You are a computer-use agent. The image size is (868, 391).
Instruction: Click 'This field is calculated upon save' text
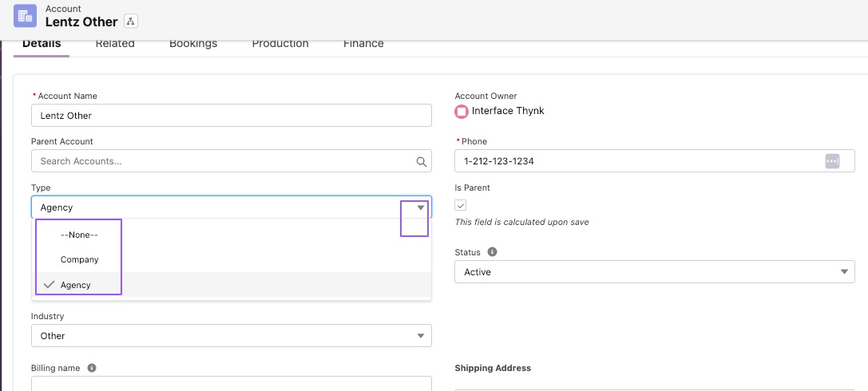[x=521, y=223]
